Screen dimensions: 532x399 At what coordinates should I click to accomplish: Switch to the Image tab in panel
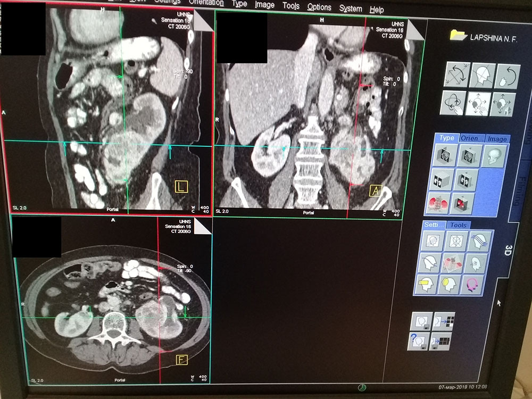tap(497, 138)
